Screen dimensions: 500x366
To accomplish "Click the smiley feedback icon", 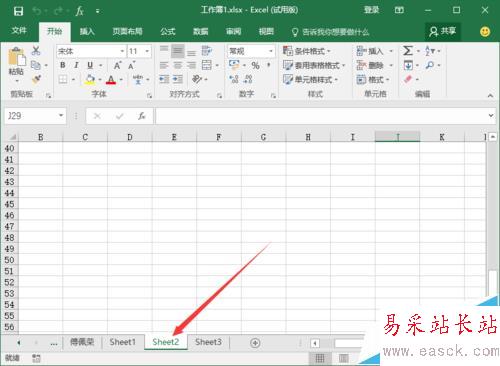I will pyautogui.click(x=485, y=32).
